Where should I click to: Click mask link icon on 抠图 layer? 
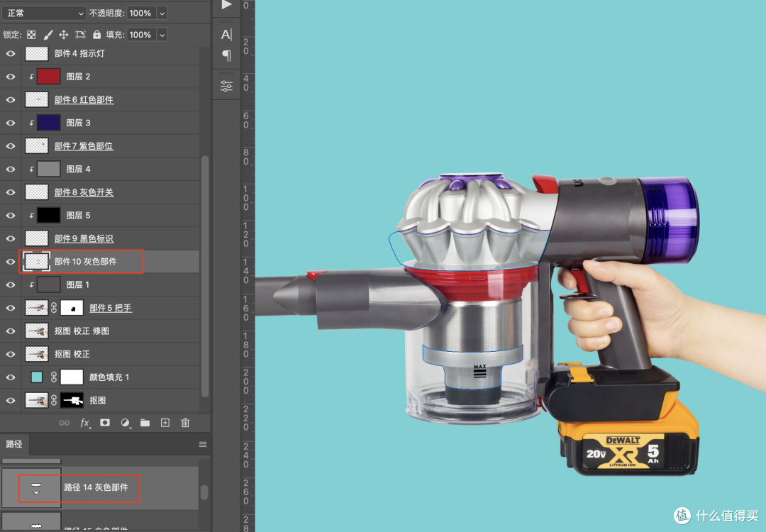(x=54, y=400)
